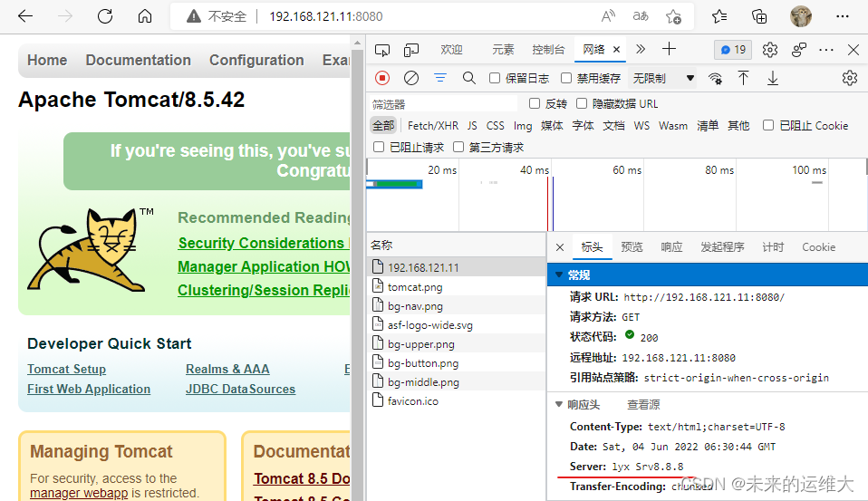
Task: Open the collections icon
Action: pyautogui.click(x=759, y=16)
